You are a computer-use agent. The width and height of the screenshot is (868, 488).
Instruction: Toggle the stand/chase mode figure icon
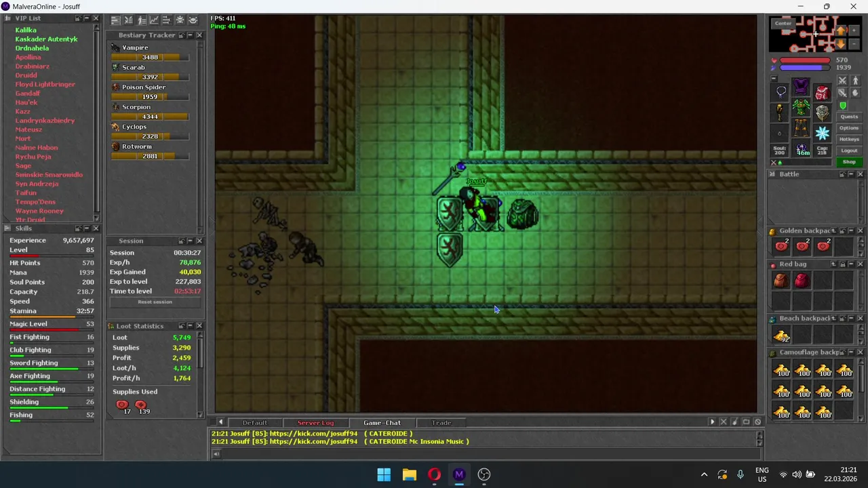pyautogui.click(x=855, y=80)
